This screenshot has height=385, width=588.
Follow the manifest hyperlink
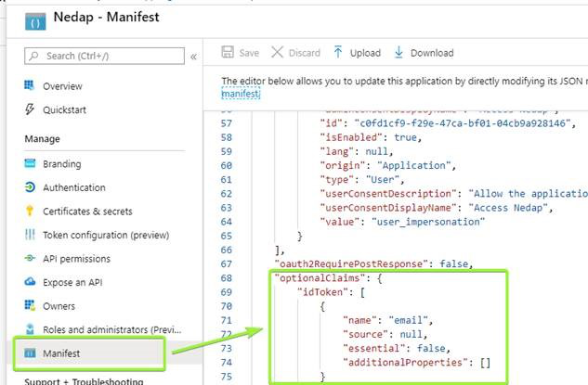[x=241, y=94]
